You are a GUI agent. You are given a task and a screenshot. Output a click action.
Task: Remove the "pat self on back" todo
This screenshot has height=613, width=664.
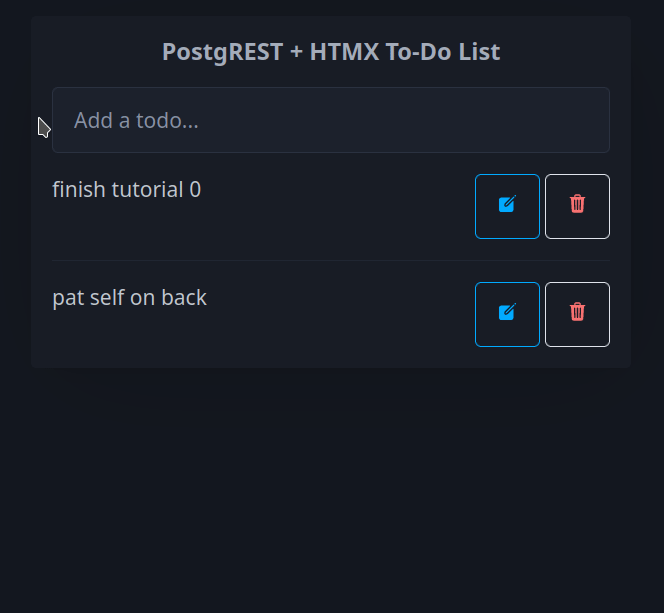tap(577, 314)
